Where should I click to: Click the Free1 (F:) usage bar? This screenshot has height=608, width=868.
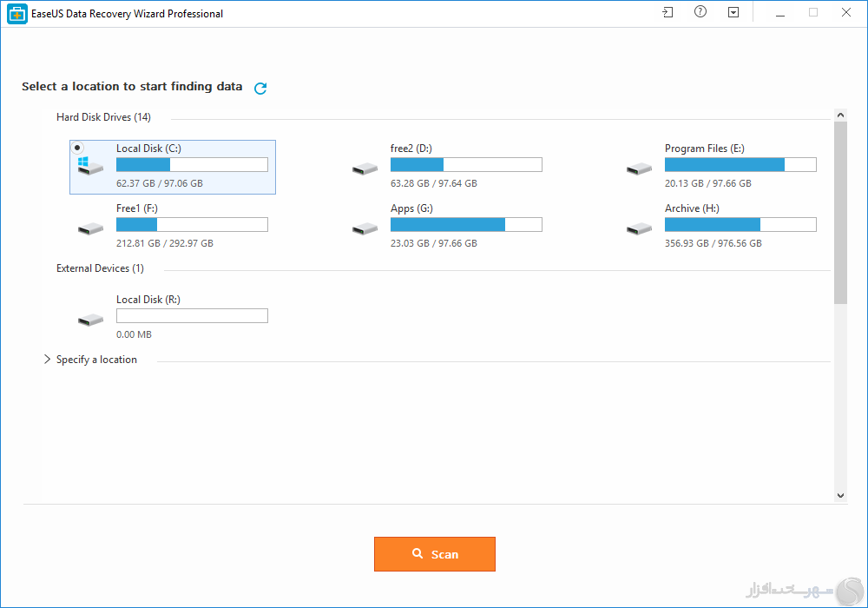[192, 224]
